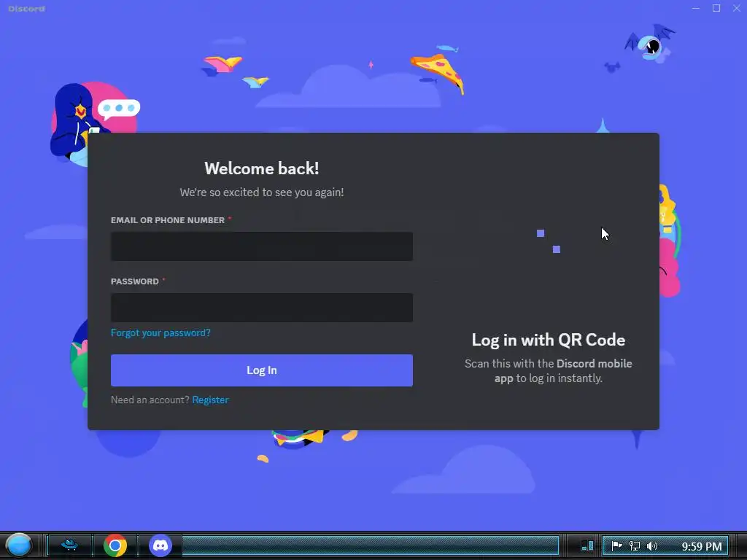Viewport: 747px width, 560px height.
Task: Click the blue UFO taskbar icon
Action: pyautogui.click(x=69, y=545)
